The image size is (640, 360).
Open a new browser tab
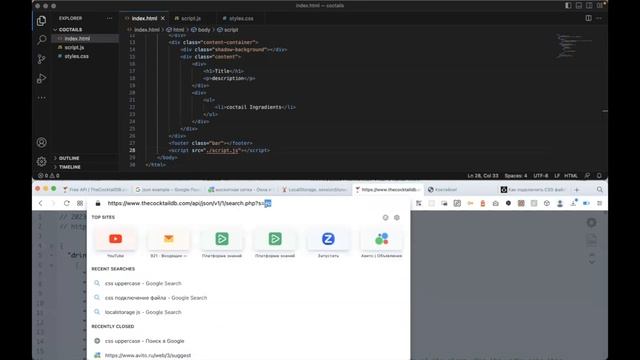577,189
